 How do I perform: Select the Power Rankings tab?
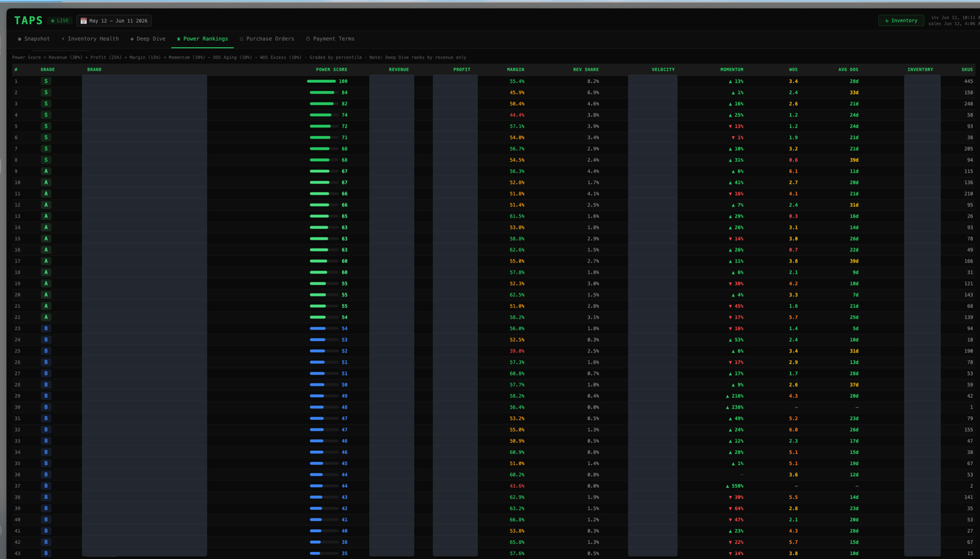(x=202, y=39)
